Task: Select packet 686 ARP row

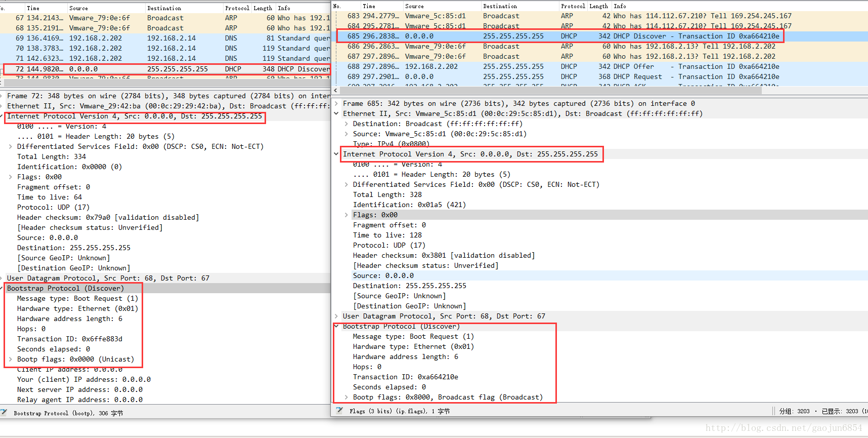Action: coord(599,46)
